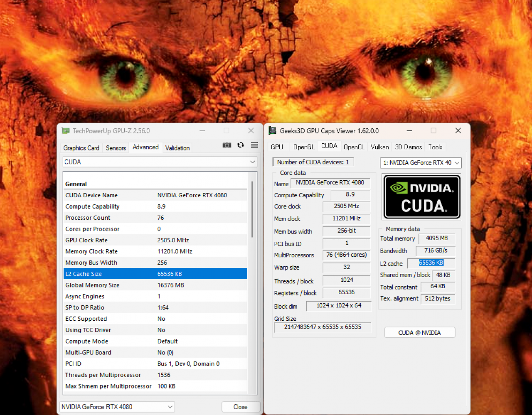
Task: Expand the CUDA category dropdown in GPU-Z
Action: (x=160, y=162)
